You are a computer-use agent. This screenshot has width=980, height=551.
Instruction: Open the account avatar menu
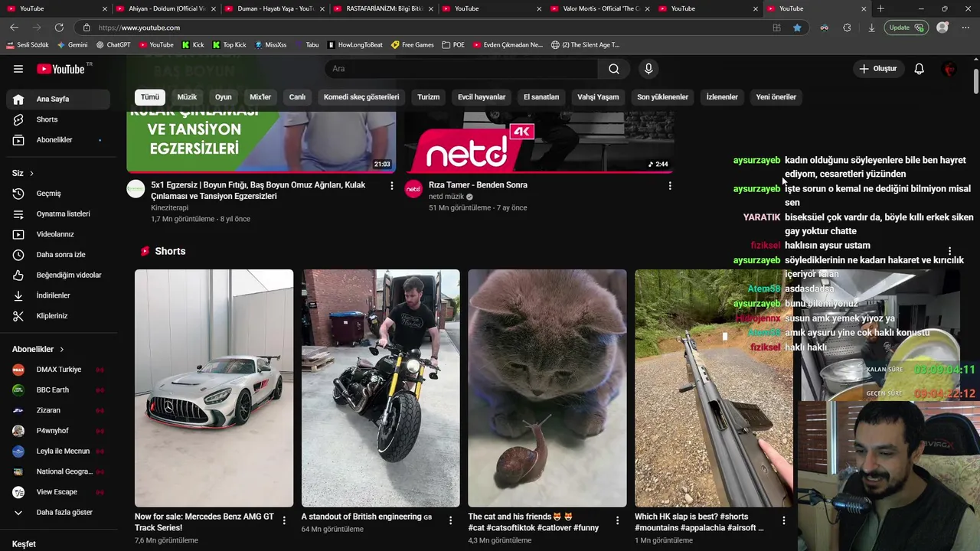point(949,69)
